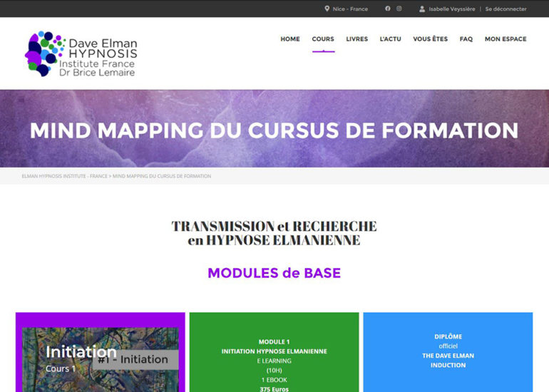Click Nice - France location text
The width and height of the screenshot is (549, 392).
[x=350, y=9]
